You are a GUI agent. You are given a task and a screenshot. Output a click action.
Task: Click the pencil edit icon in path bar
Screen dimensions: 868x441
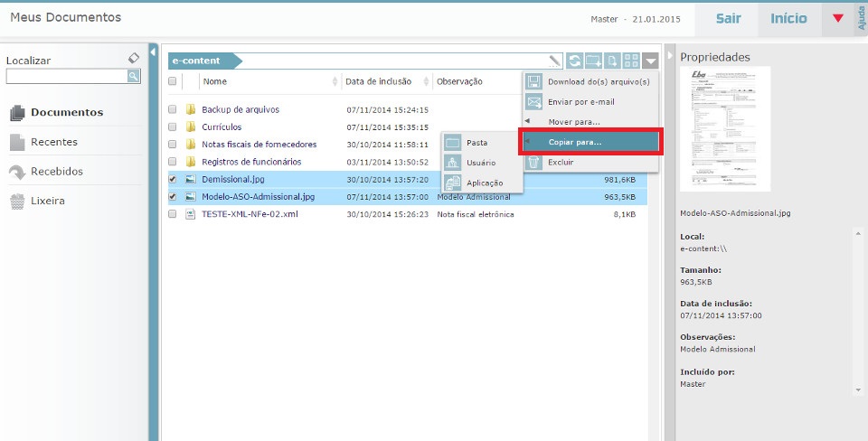click(x=554, y=61)
